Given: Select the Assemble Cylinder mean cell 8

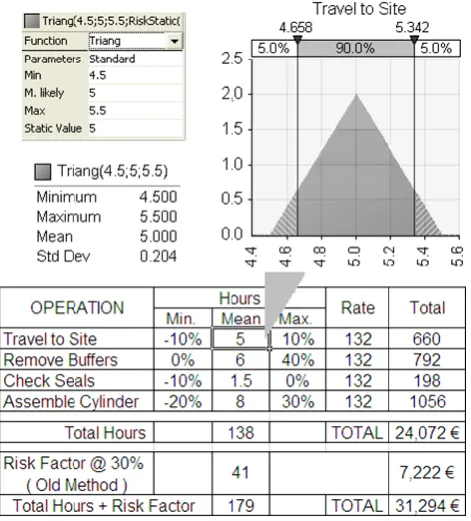Looking at the screenshot, I should (x=241, y=402).
